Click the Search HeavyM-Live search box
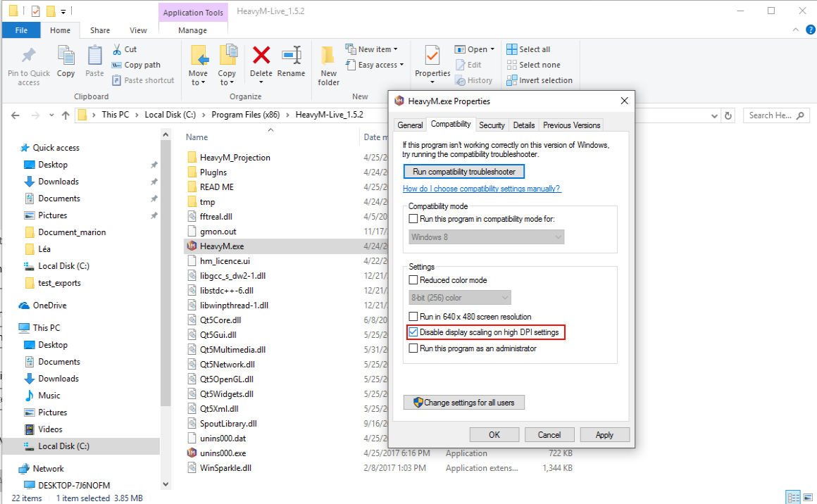This screenshot has height=504, width=817. pyautogui.click(x=776, y=115)
